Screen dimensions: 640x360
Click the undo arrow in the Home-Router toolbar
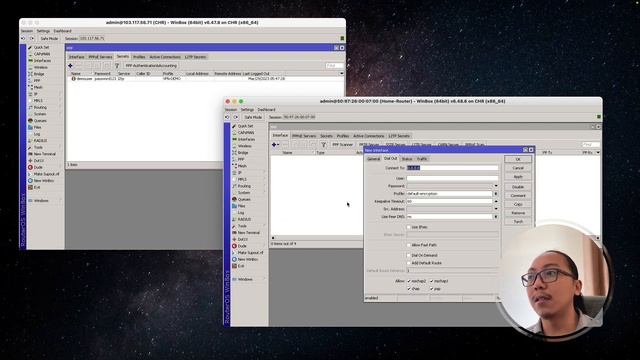227,117
